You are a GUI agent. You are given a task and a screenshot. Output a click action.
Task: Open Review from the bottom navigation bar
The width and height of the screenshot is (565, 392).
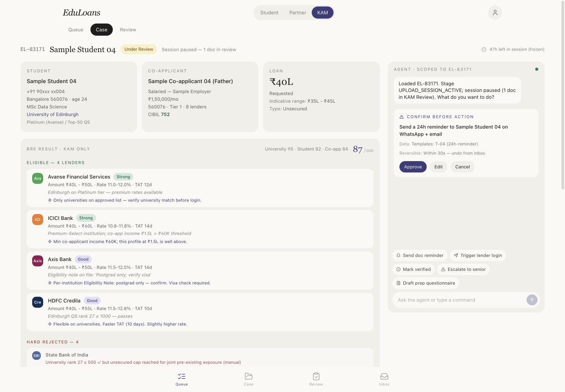pyautogui.click(x=316, y=379)
